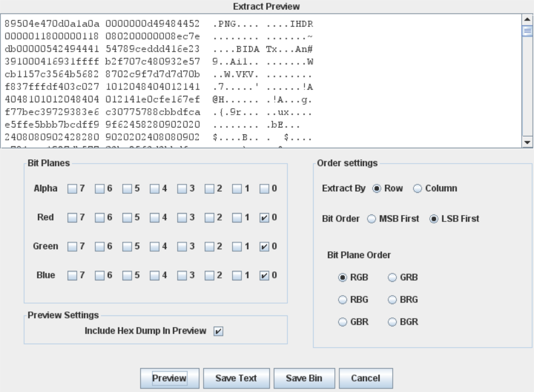Image resolution: width=534 pixels, height=392 pixels.
Task: Cancel the extract dialog
Action: tap(366, 378)
